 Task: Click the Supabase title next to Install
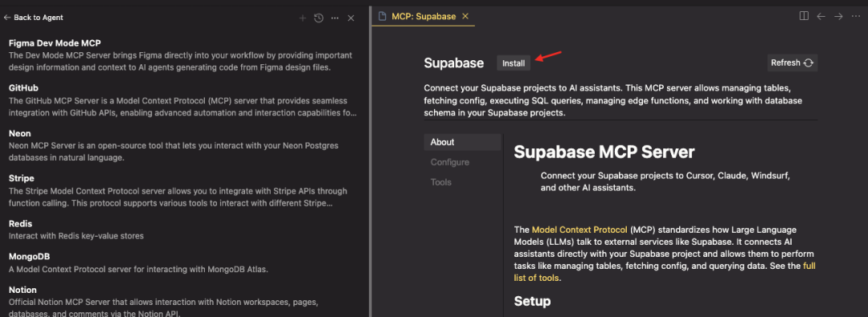[x=454, y=63]
